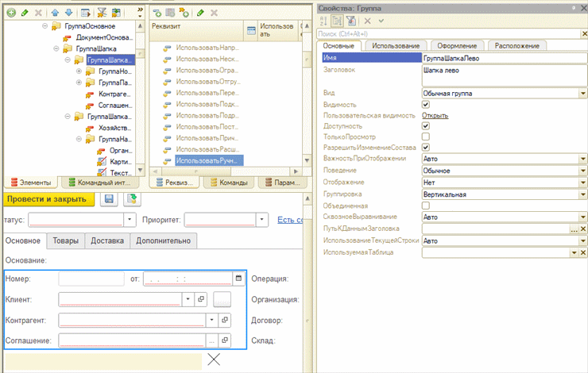Click the toolbar icon left of the more-commands chevron

point(116,13)
